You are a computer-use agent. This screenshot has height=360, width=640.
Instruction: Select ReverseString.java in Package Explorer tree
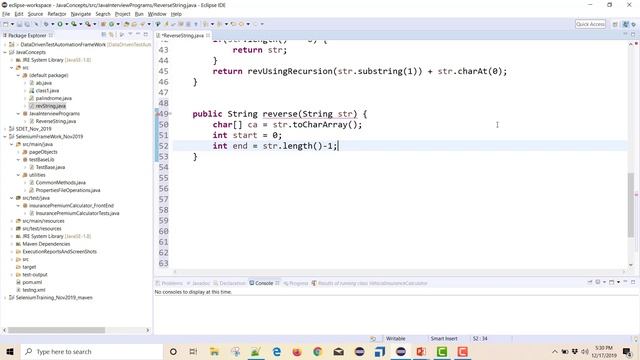click(x=56, y=121)
